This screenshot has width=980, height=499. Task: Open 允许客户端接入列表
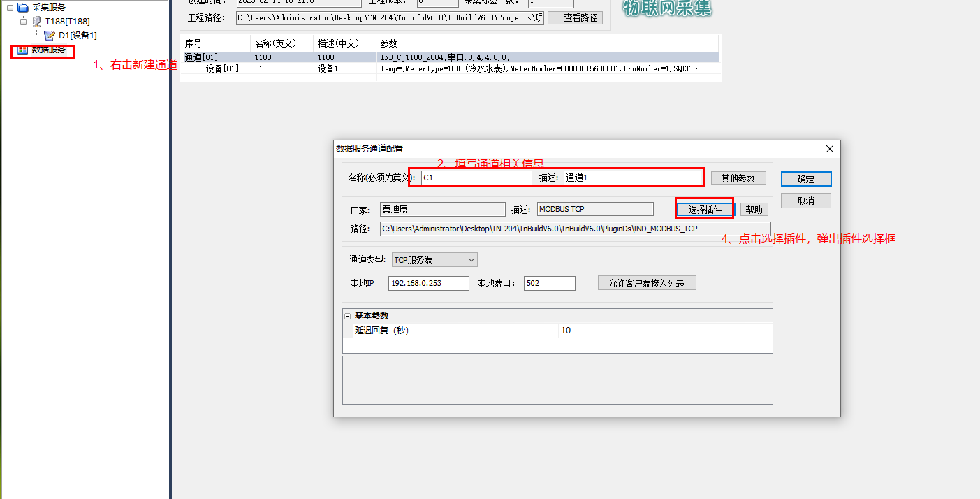coord(647,283)
